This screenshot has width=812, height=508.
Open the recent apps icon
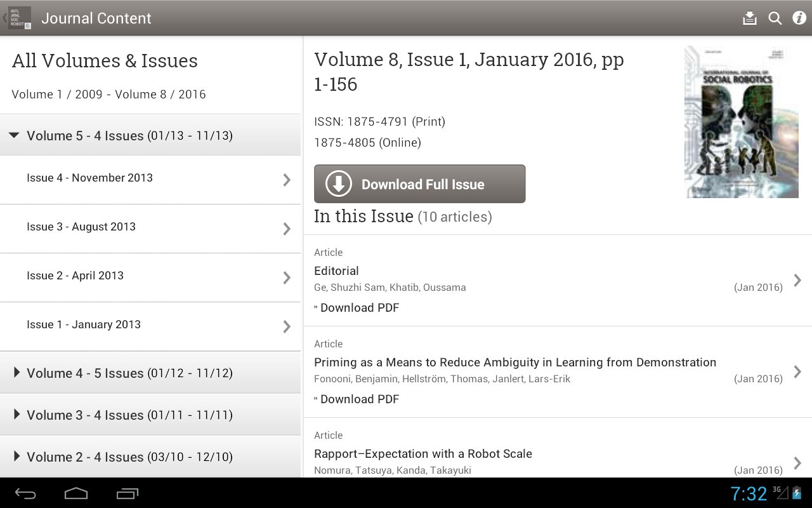point(128,493)
